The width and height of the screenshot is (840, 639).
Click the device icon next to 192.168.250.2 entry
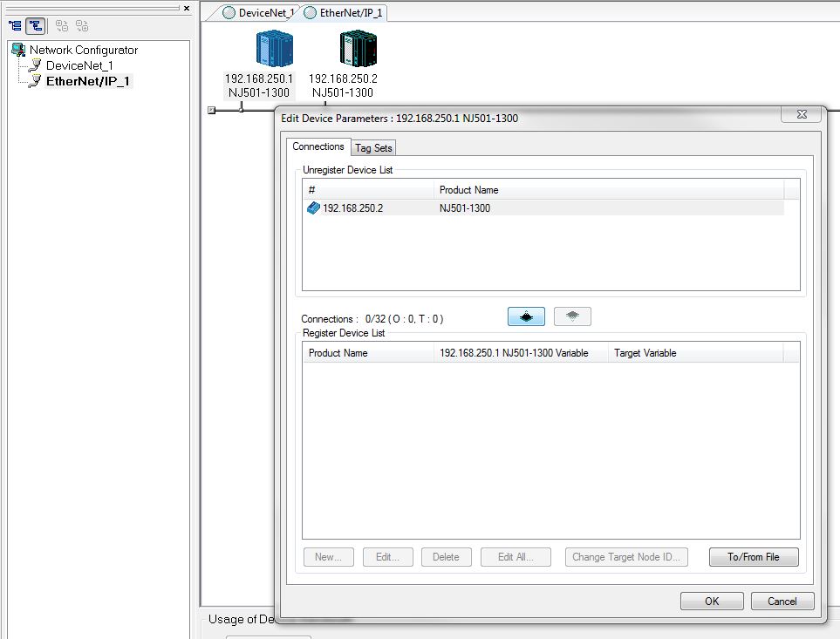313,207
